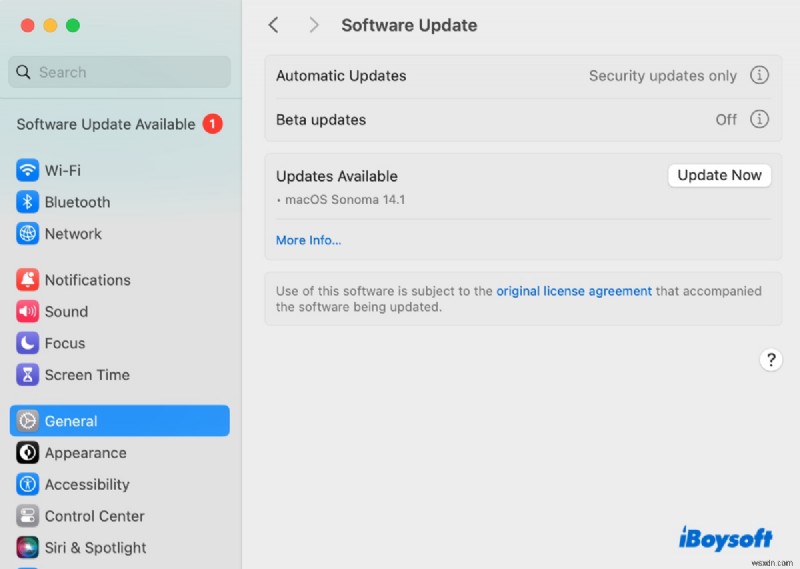Minimize window with the yellow button
The image size is (800, 569).
pyautogui.click(x=50, y=25)
